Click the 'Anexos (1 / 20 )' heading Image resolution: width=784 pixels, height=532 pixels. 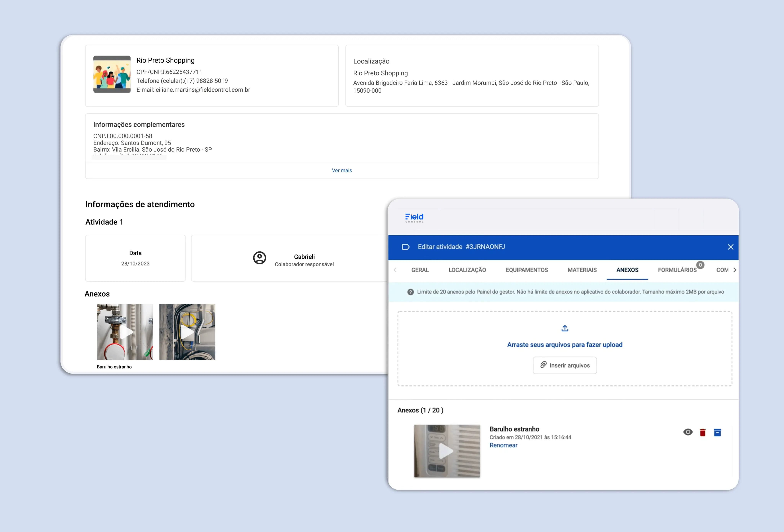[420, 410]
